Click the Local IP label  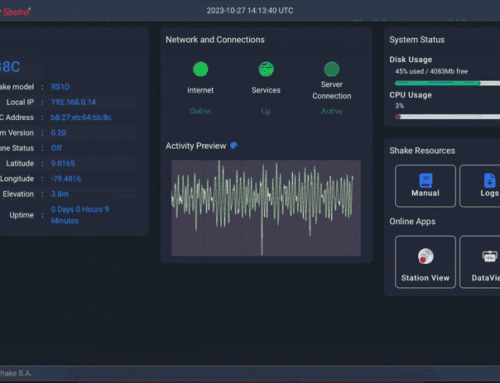click(20, 102)
